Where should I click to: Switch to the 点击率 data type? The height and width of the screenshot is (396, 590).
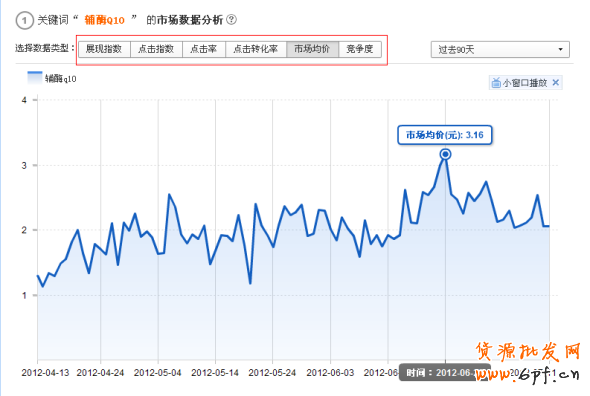pyautogui.click(x=204, y=49)
